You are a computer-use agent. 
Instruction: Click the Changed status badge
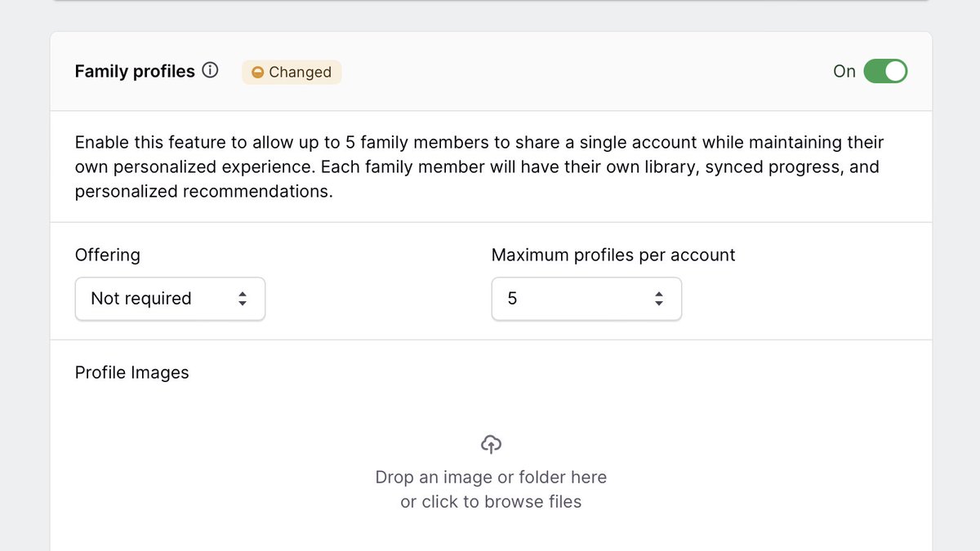point(292,73)
